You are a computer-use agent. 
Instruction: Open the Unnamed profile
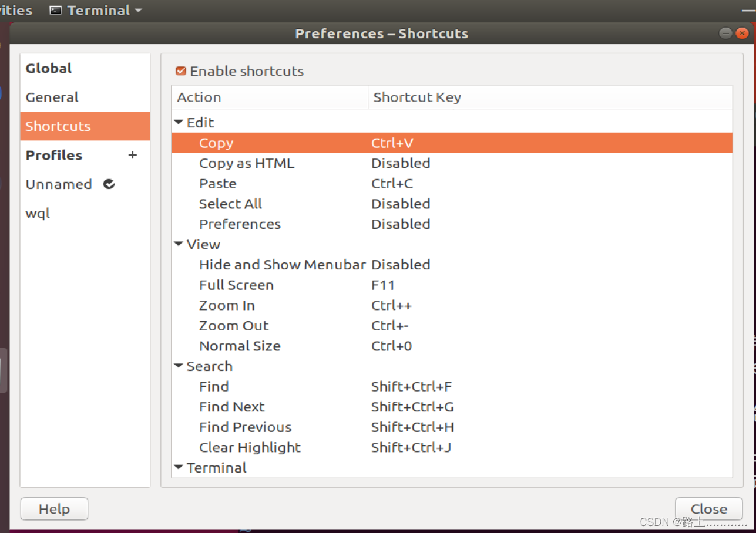point(85,184)
